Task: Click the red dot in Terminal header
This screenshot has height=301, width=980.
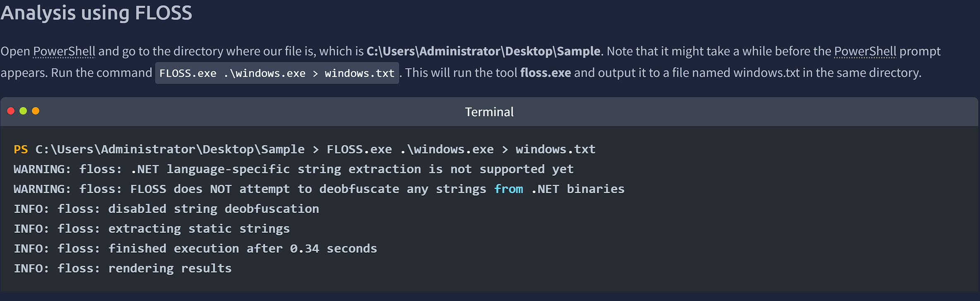Action: [11, 111]
